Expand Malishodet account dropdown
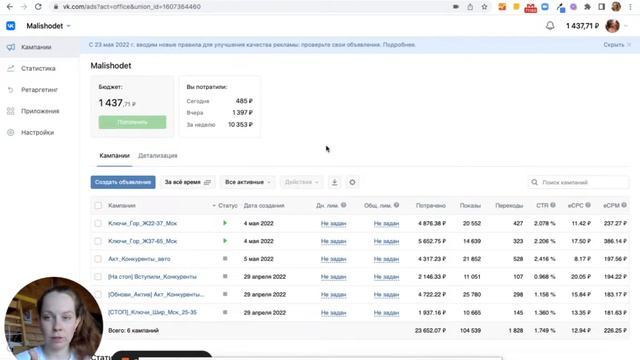Viewport: 640px width, 360px height. click(x=48, y=26)
